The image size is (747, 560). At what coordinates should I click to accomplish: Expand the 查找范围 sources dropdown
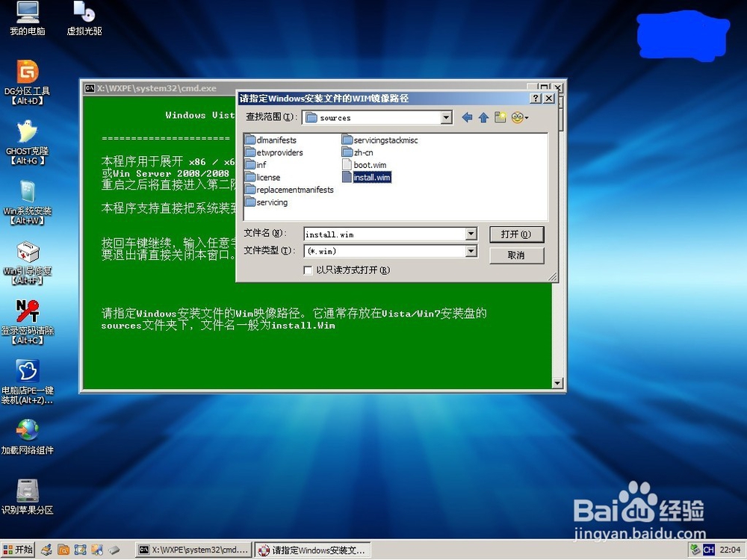tap(447, 117)
